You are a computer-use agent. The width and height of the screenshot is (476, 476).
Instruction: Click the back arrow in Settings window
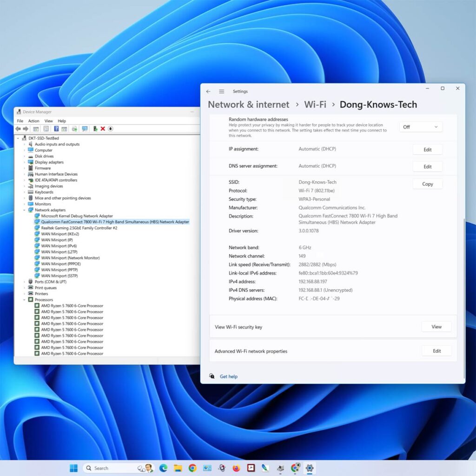click(208, 92)
